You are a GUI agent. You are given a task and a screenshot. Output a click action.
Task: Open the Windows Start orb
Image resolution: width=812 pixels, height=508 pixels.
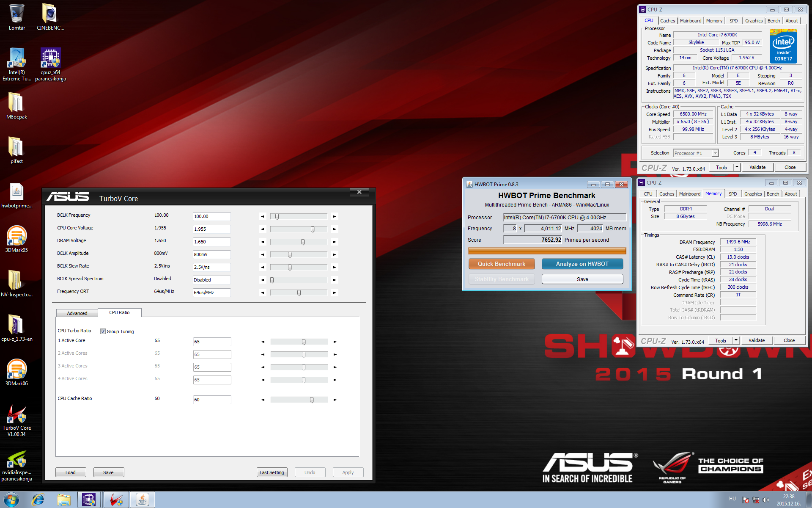pyautogui.click(x=11, y=500)
